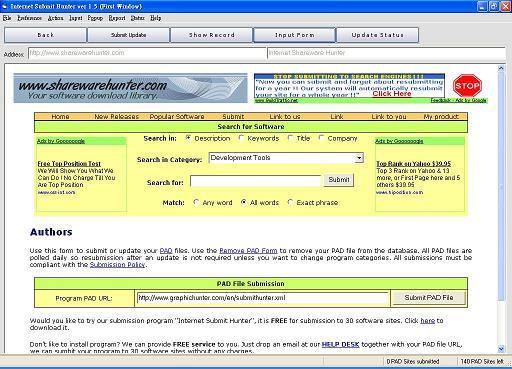Follow the PAD hyperlink in Authors text
Screen dimensions: 512x369
166,251
